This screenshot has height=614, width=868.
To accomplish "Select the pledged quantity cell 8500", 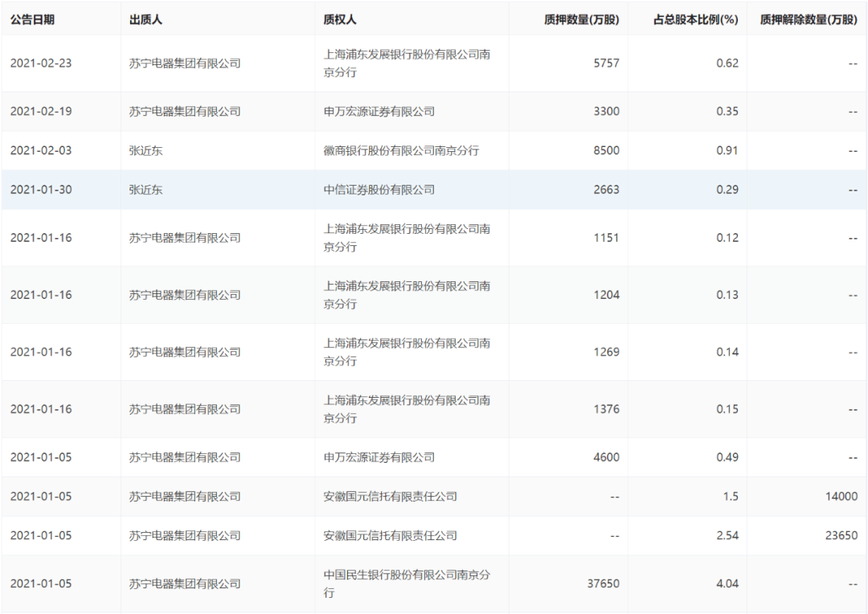I will (607, 151).
